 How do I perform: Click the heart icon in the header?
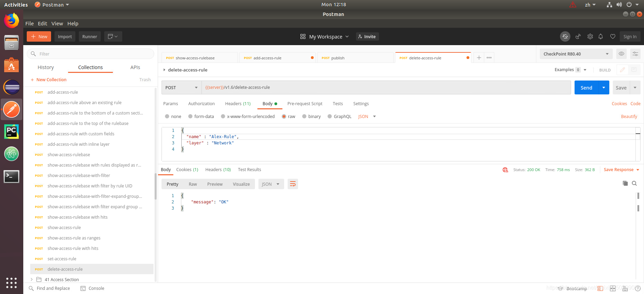(x=613, y=36)
